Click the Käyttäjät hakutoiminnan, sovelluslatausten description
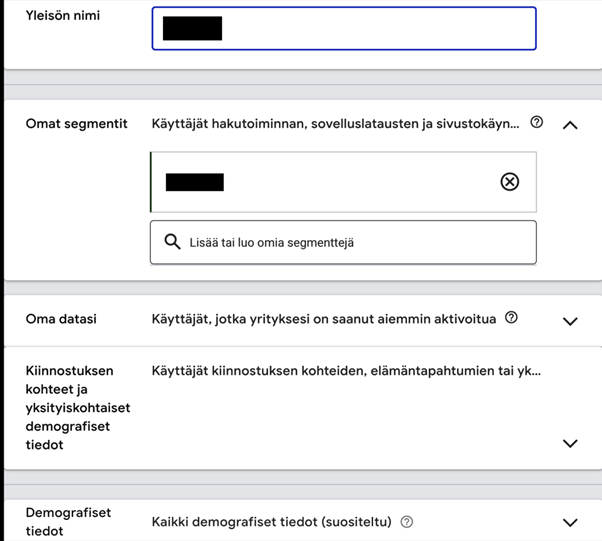This screenshot has height=541, width=602. [x=335, y=124]
